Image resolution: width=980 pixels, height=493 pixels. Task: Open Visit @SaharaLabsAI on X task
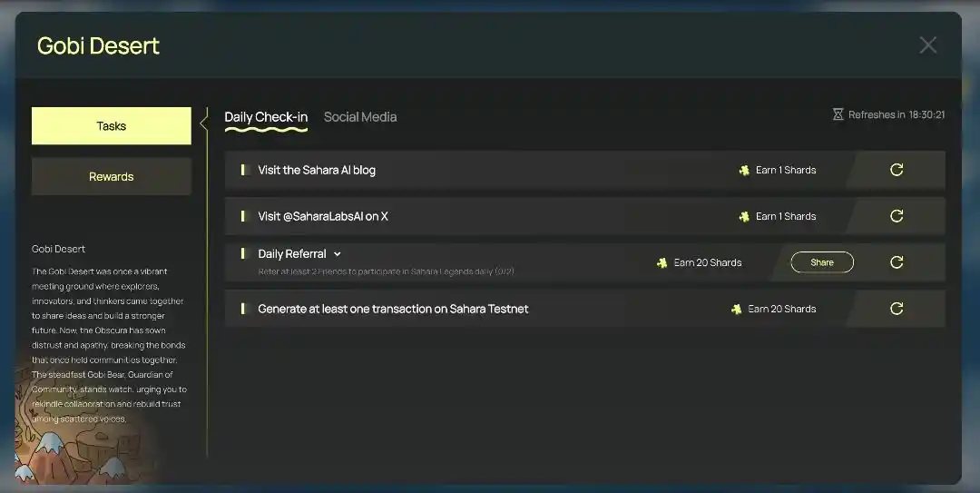323,216
